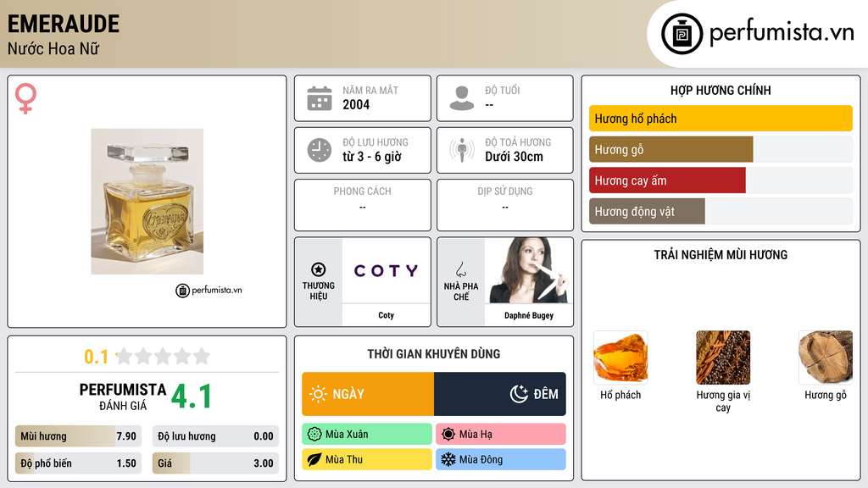Click the snowflake icon next to Mùa Đông
The image size is (868, 488).
pos(448,459)
